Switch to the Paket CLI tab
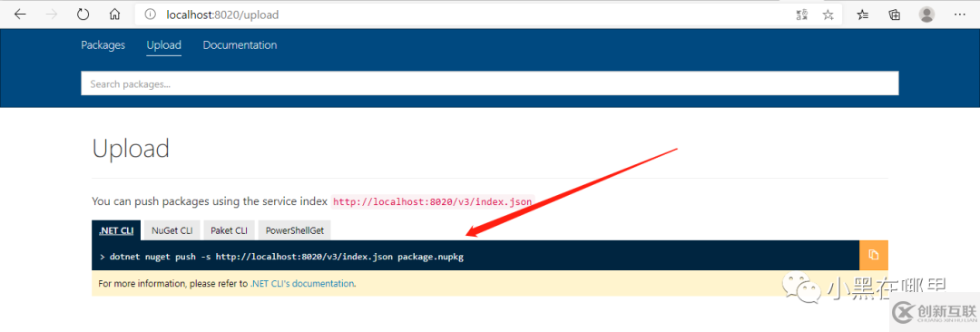This screenshot has width=980, height=332. pos(229,230)
